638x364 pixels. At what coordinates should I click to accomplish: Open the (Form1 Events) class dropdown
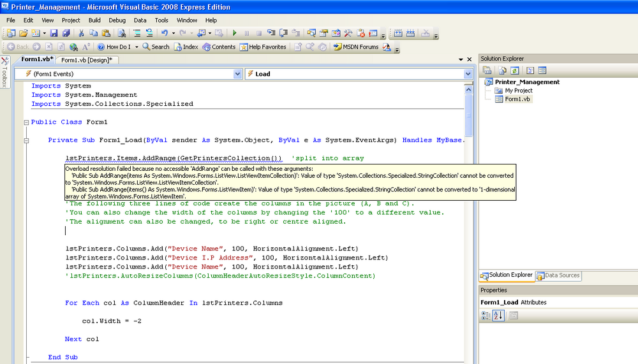[x=237, y=74]
